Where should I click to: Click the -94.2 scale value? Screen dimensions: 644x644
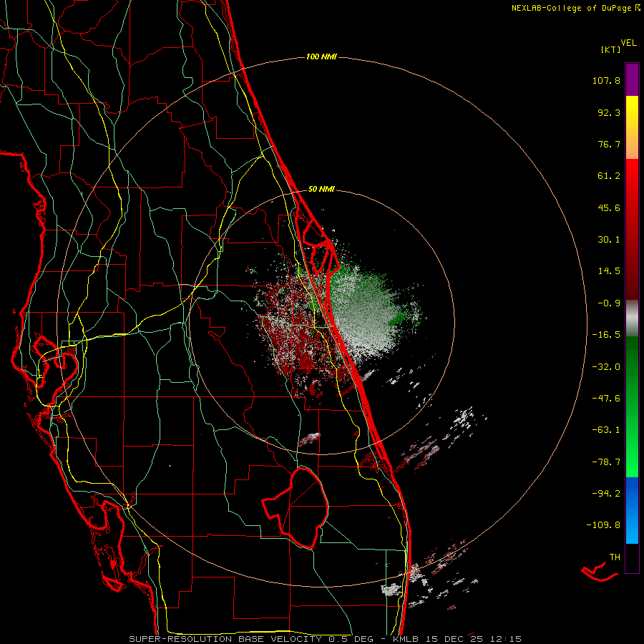point(606,493)
